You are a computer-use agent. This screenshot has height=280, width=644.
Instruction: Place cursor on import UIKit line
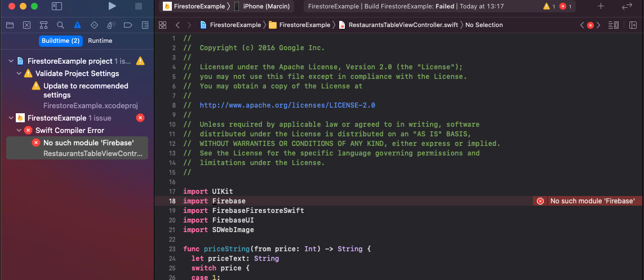208,192
